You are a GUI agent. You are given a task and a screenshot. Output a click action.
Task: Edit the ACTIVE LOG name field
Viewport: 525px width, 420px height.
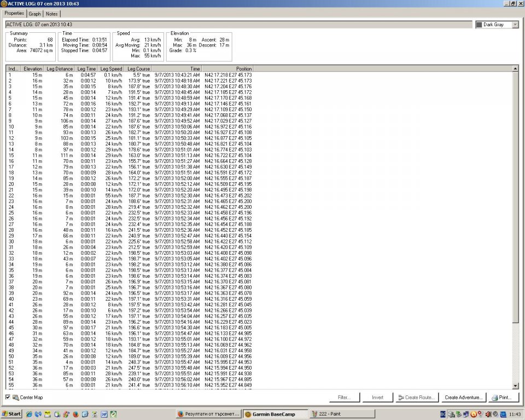click(x=239, y=25)
